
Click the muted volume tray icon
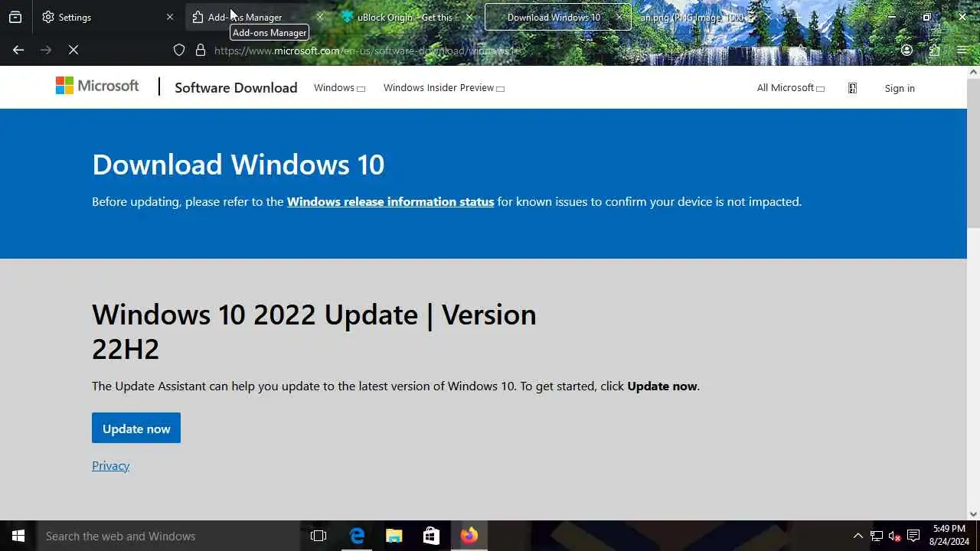tap(894, 536)
